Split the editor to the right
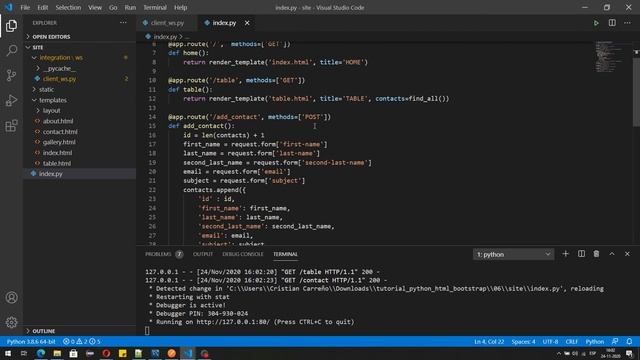Viewport: 640px width, 360px height. [x=612, y=23]
